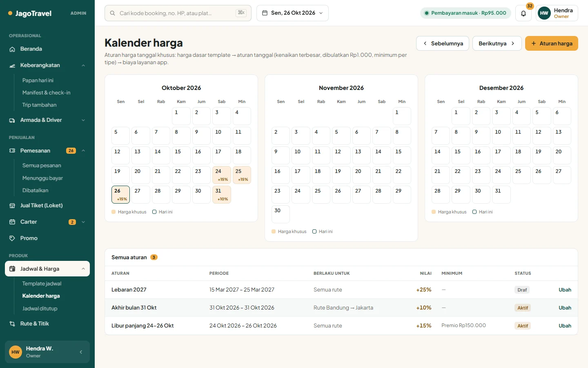The height and width of the screenshot is (368, 588).
Task: Open the notifications bell icon
Action: [523, 13]
